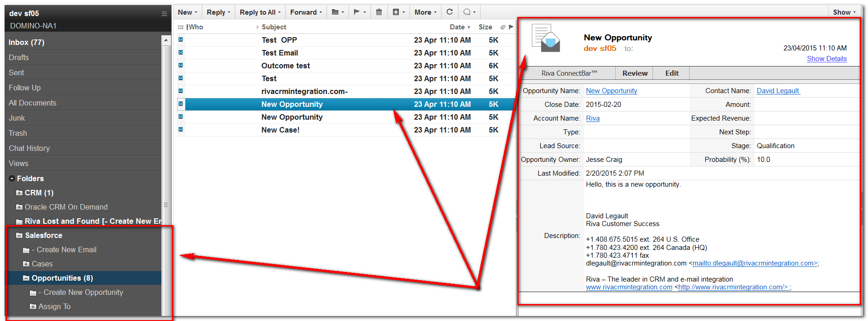Open the New dropdown

click(188, 12)
